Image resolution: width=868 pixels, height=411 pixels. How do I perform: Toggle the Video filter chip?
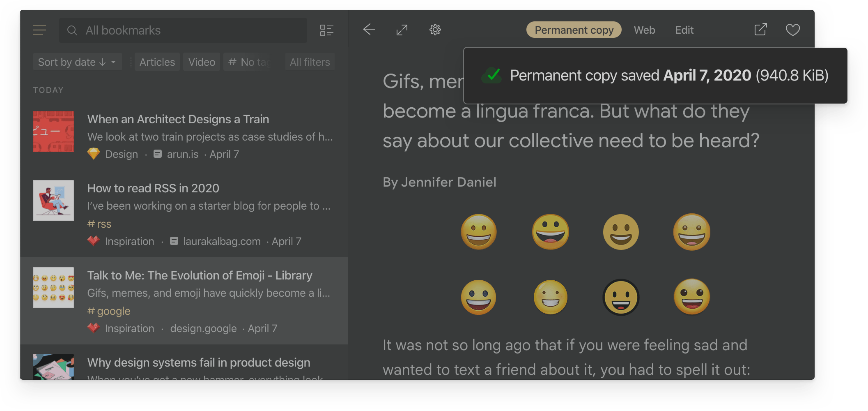tap(202, 62)
